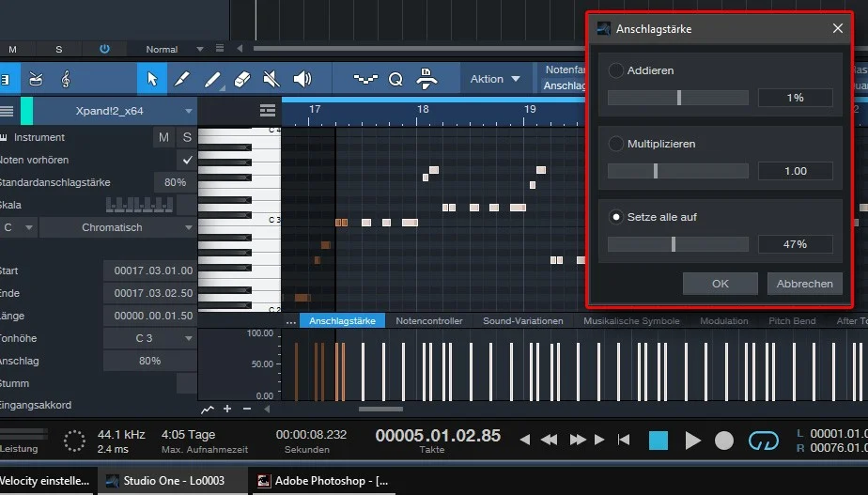Viewport: 868px width, 495px height.
Task: Switch to score editor treble clef icon
Action: point(66,79)
